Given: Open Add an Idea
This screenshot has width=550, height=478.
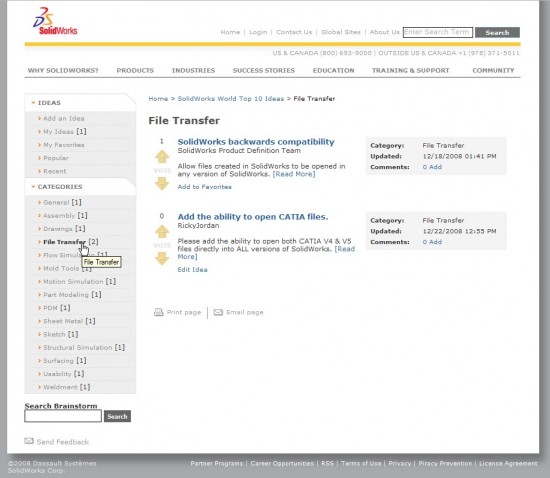Looking at the screenshot, I should click(63, 119).
